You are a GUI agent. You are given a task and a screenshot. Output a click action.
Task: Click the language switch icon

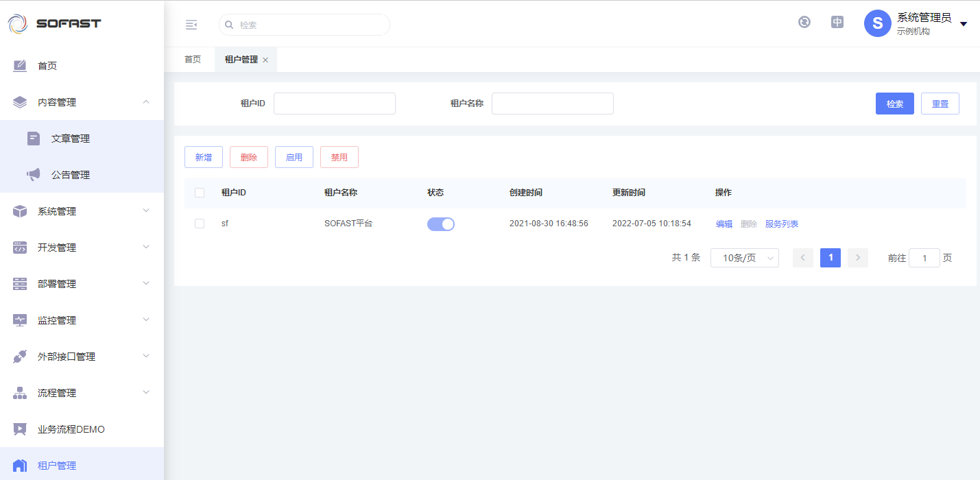pos(837,22)
